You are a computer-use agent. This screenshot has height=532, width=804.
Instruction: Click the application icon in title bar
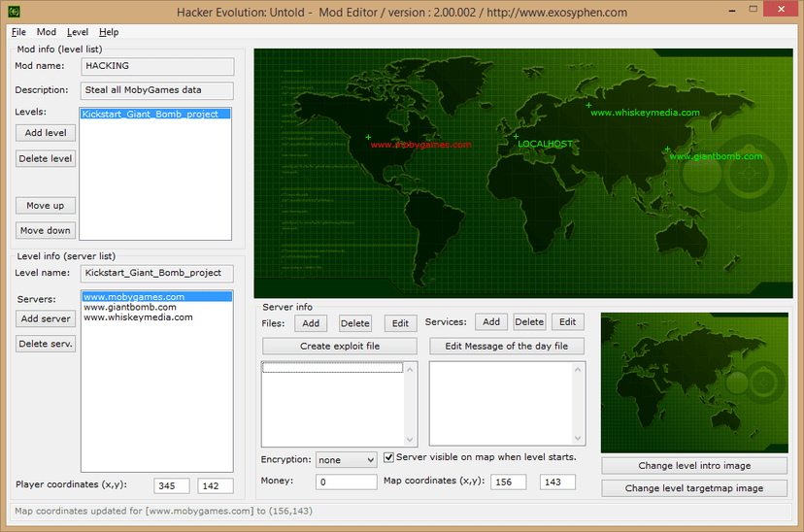[15, 12]
